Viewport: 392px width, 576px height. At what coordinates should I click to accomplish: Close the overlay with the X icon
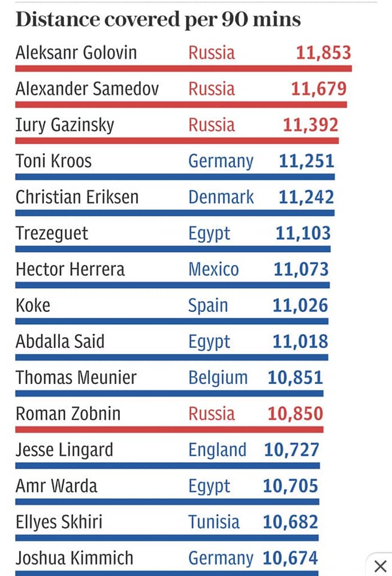(381, 566)
